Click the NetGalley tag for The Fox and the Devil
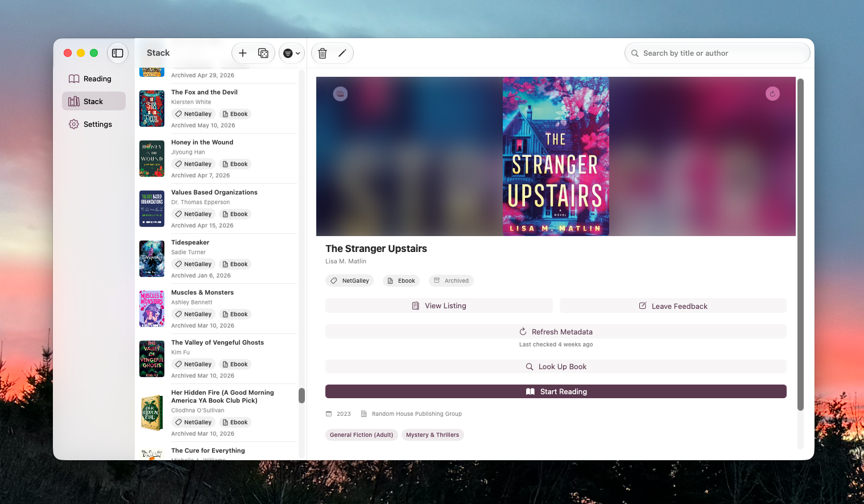The width and height of the screenshot is (864, 504). click(x=193, y=114)
